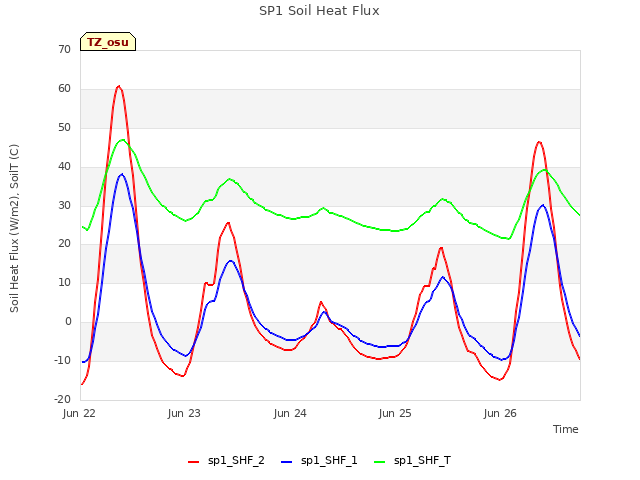This screenshot has height=480, width=640.
Task: Click the blue sp1_SHF_1 legend swatch
Action: pos(287,462)
